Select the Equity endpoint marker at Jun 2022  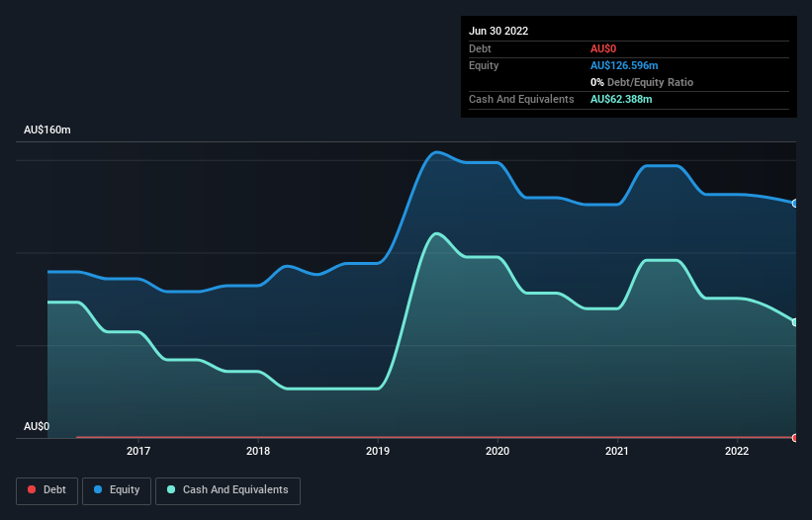click(795, 204)
